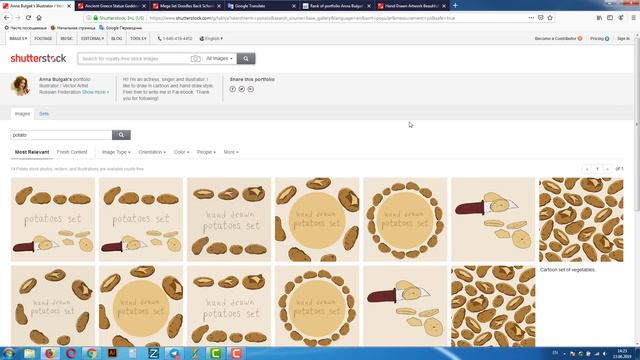The image size is (640, 360).
Task: Click the browser address bar URL
Action: [302, 18]
